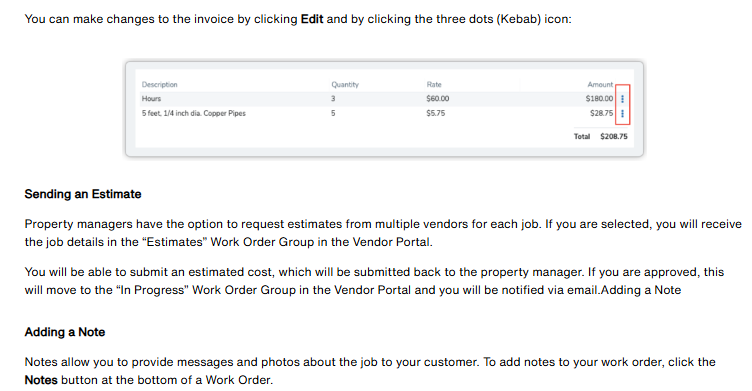The image size is (752, 391).
Task: Click the Rate column header
Action: click(434, 84)
